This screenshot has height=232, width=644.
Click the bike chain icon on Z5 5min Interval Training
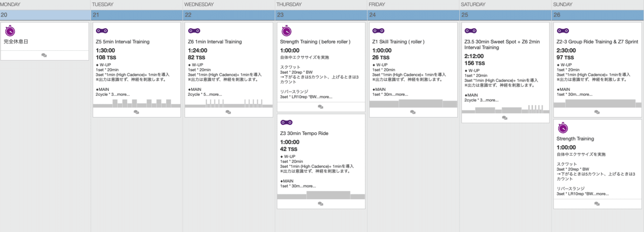(102, 31)
